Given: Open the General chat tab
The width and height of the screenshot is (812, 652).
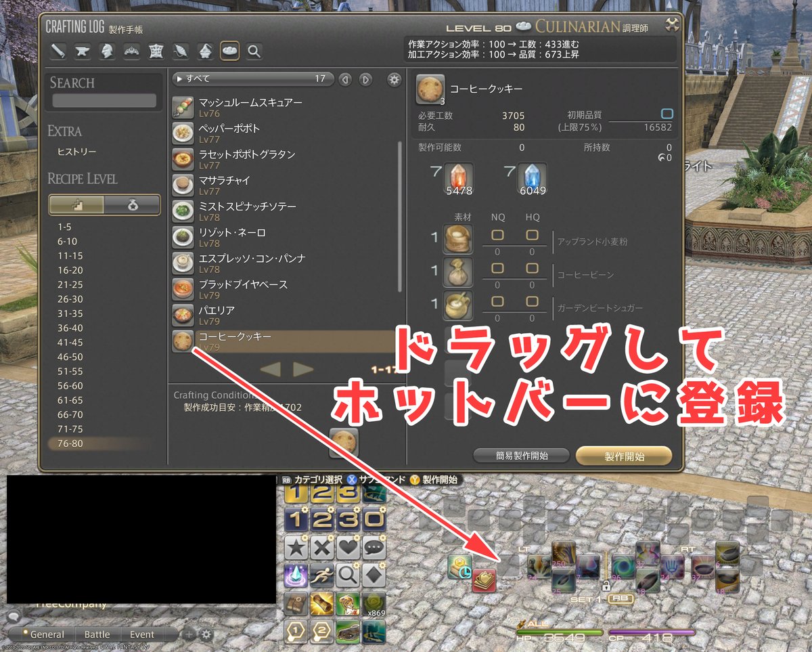Looking at the screenshot, I should point(47,635).
